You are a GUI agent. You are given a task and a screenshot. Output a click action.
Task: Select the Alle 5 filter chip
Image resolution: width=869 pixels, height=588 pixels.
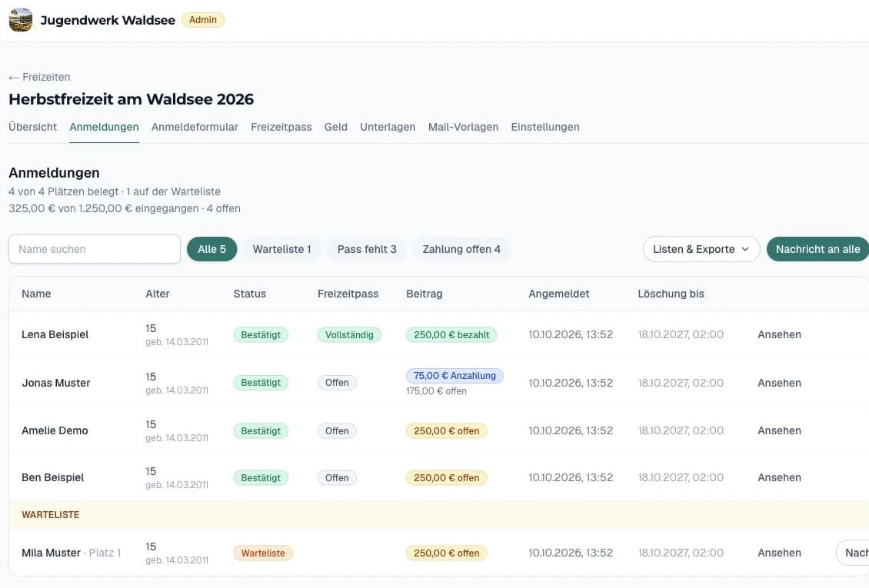(x=211, y=249)
